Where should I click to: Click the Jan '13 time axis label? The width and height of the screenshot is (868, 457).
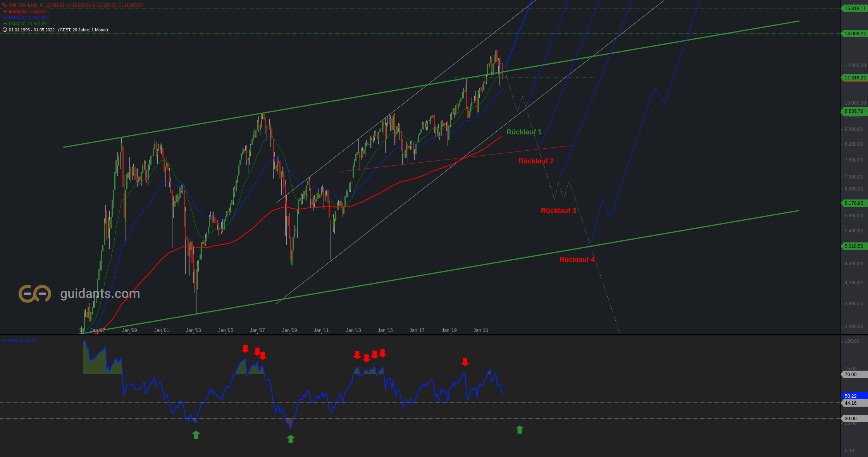[x=353, y=330]
